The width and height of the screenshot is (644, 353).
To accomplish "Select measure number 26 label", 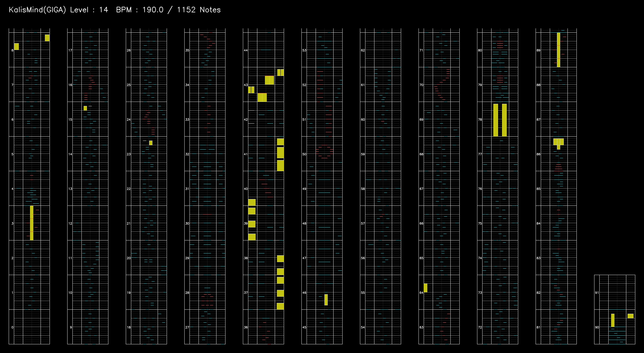I will [129, 50].
